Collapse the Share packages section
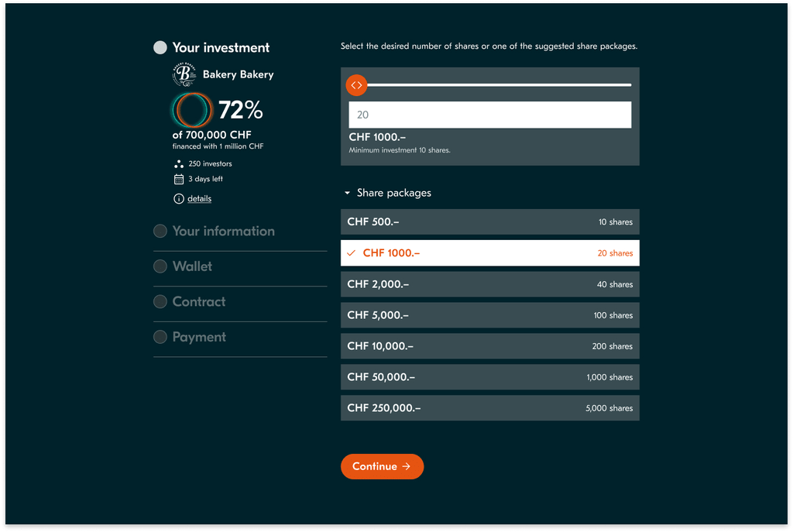The width and height of the screenshot is (793, 532). (348, 193)
